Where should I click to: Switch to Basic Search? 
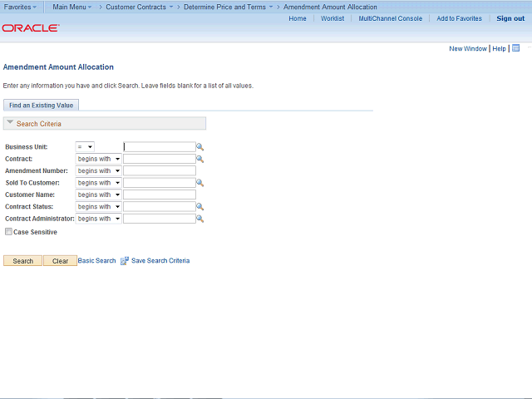pyautogui.click(x=96, y=260)
